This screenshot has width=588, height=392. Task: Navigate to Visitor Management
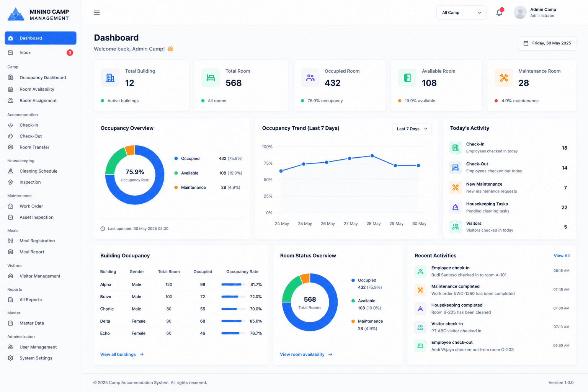click(x=40, y=276)
